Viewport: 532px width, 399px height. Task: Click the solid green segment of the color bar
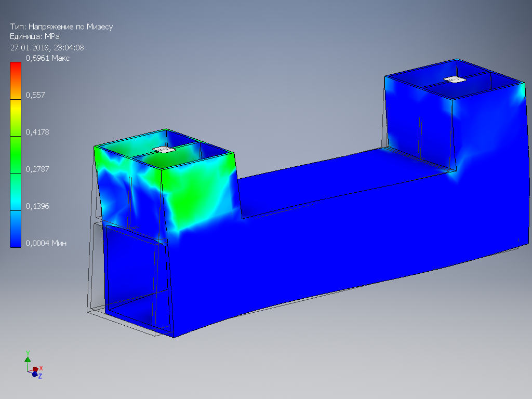[x=16, y=155]
